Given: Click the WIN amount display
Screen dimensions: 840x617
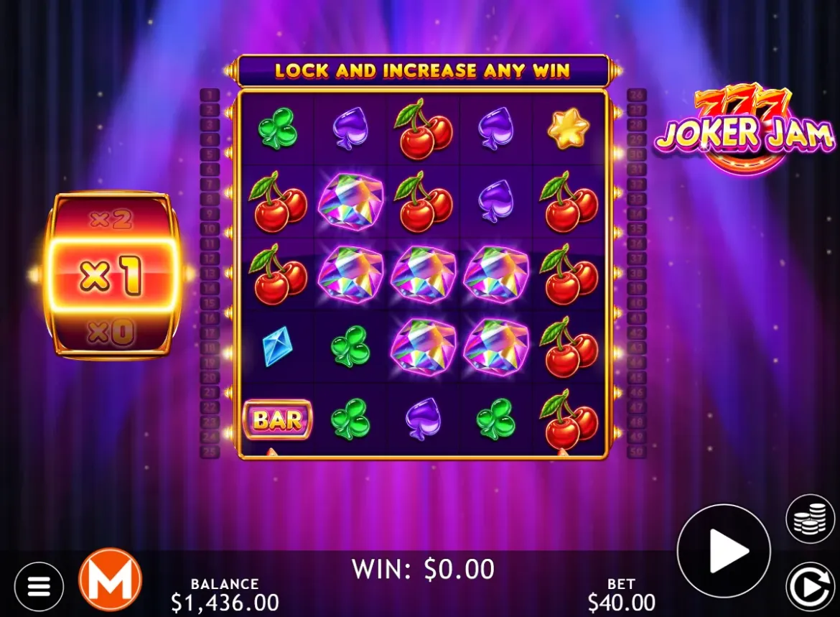Looking at the screenshot, I should click(423, 569).
